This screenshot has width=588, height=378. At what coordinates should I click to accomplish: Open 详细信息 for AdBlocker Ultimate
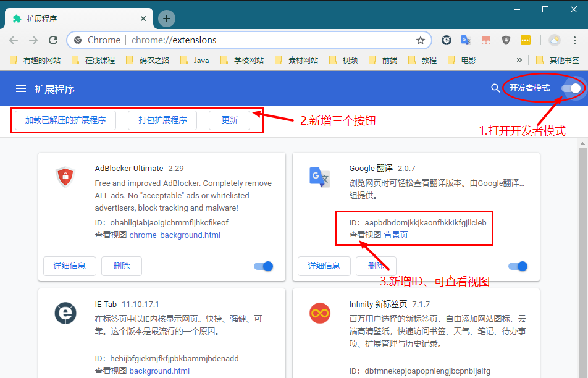70,266
